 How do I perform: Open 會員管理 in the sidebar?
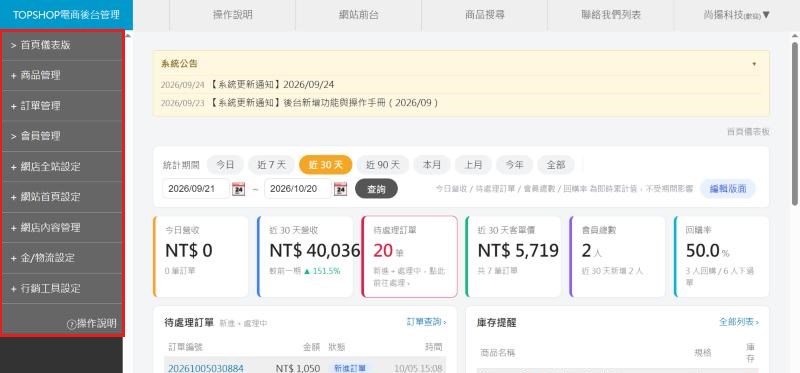(62, 136)
